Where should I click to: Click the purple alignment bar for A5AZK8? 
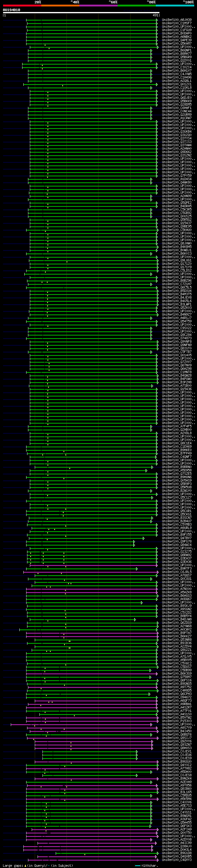click(x=92, y=592)
